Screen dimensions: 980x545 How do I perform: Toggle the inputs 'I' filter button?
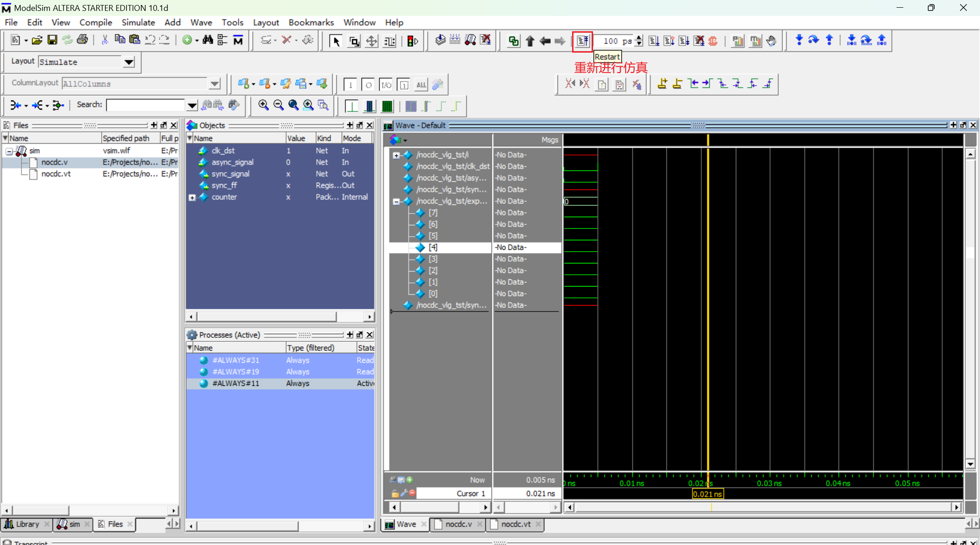[x=350, y=85]
